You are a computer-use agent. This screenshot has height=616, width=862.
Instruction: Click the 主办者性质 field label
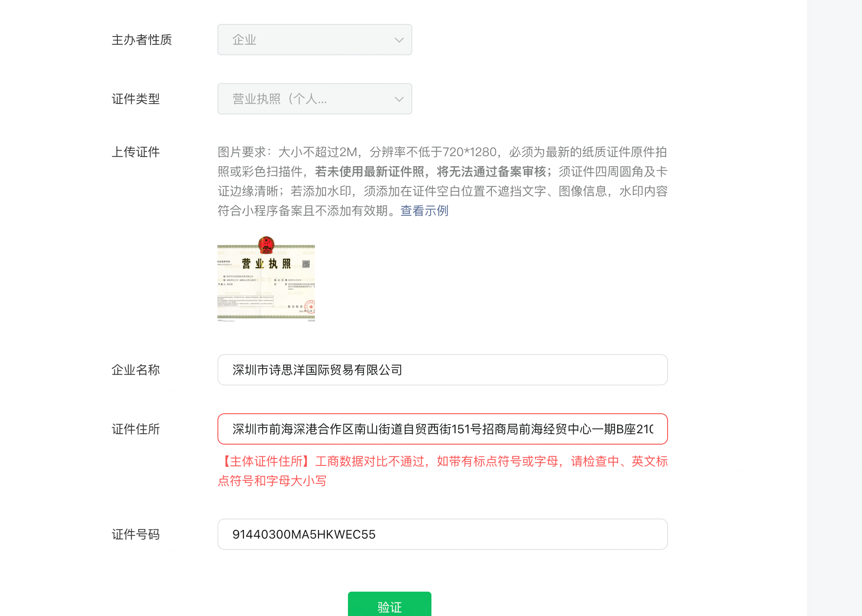click(x=142, y=40)
